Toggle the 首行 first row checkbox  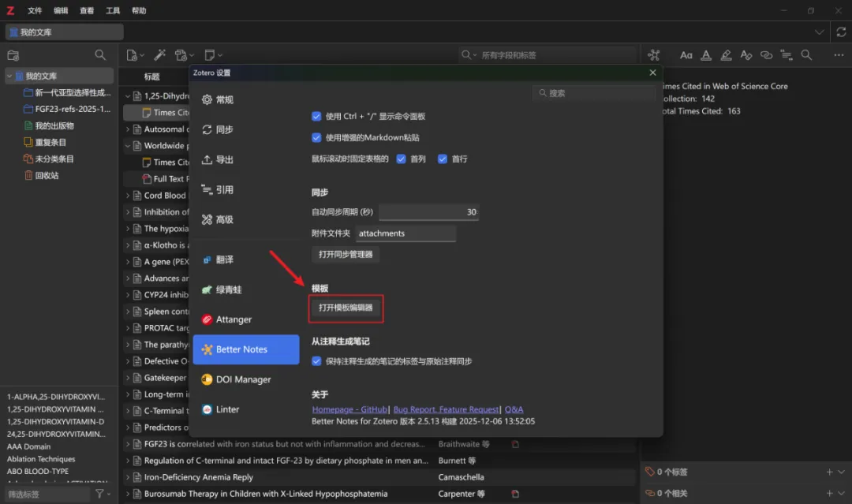443,159
